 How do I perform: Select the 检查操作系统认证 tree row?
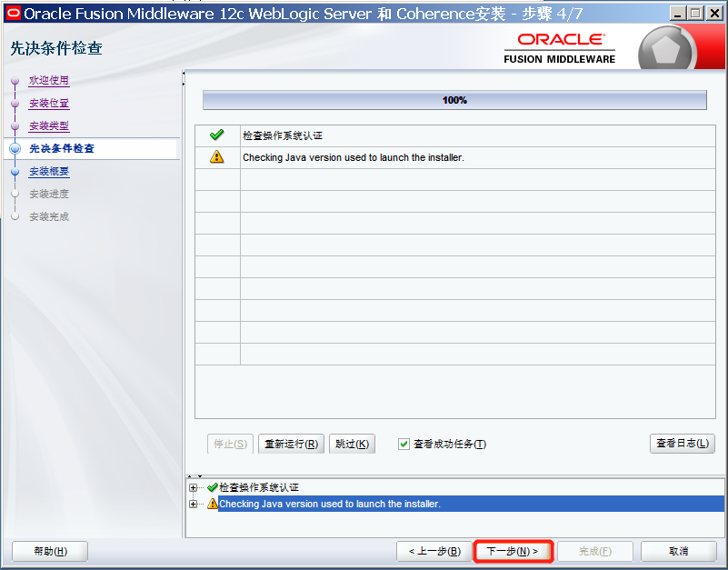click(259, 487)
